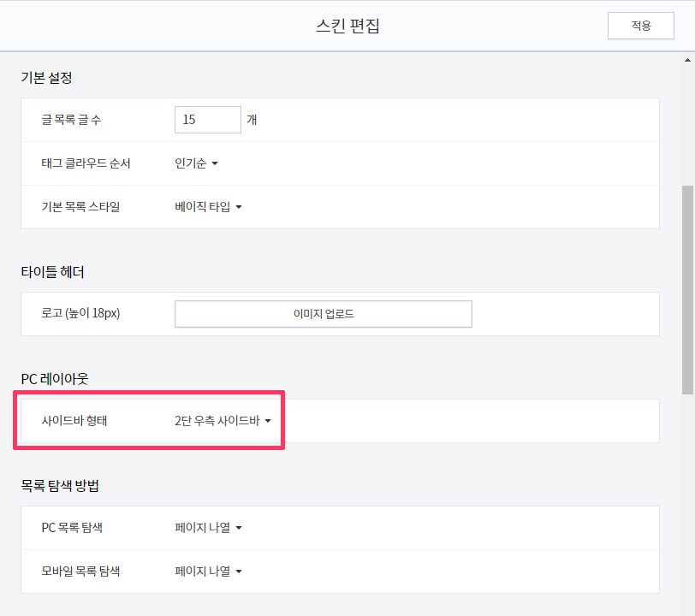Open the 모바일 목록 탐색 페이지 나열 dropdown
Image resolution: width=695 pixels, height=616 pixels.
click(x=208, y=571)
